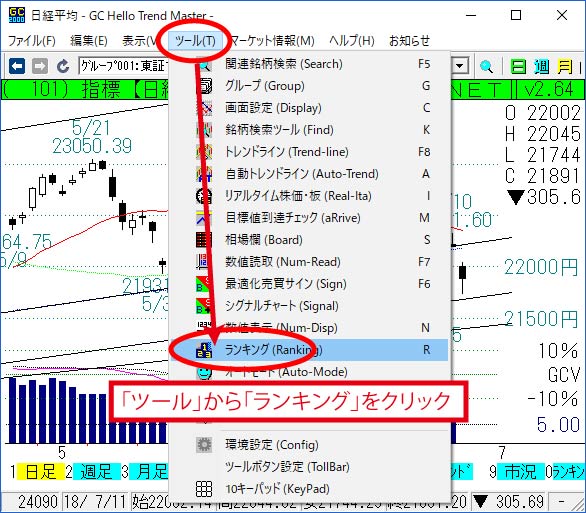Choose Board market column icon entry
This screenshot has height=513, width=586.
(309, 240)
